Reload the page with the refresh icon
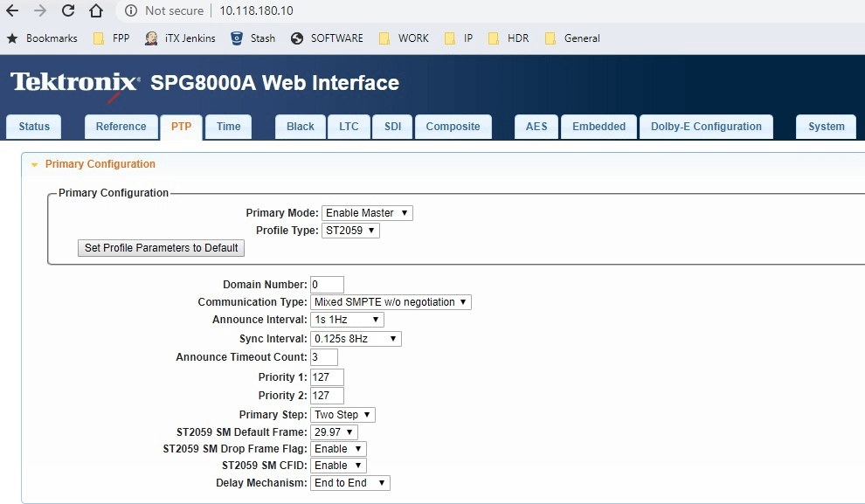The image size is (865, 504). [x=68, y=10]
